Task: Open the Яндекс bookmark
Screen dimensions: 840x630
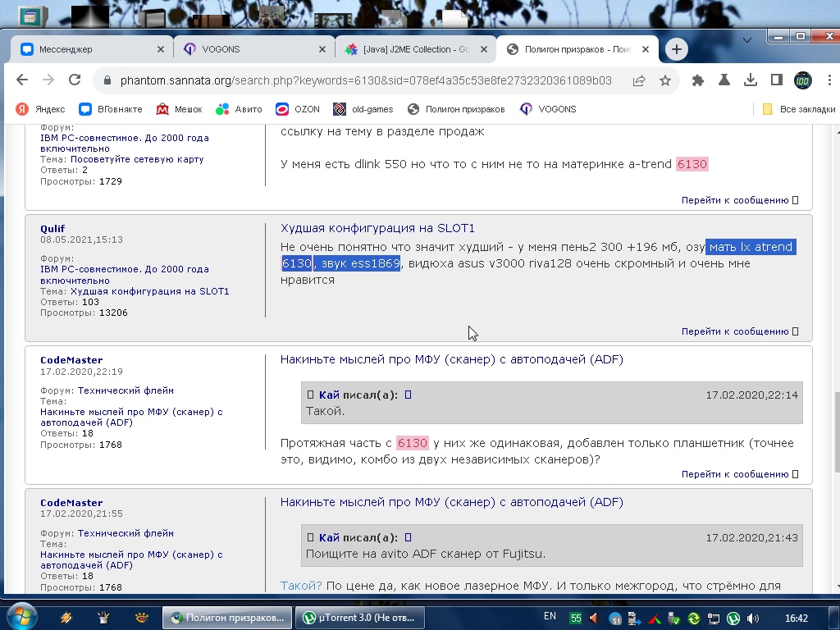Action: tap(41, 109)
